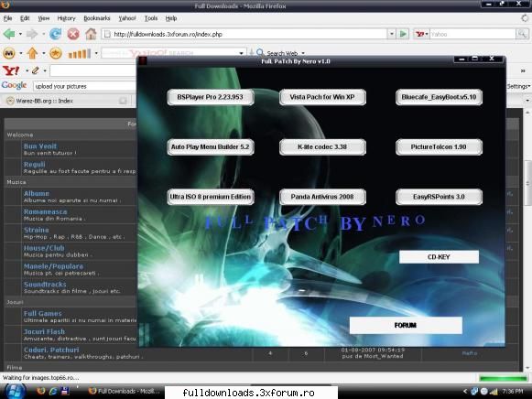532x399 pixels.
Task: Click the Bluecafe_EasyBoot.v5.10 button
Action: (x=439, y=97)
